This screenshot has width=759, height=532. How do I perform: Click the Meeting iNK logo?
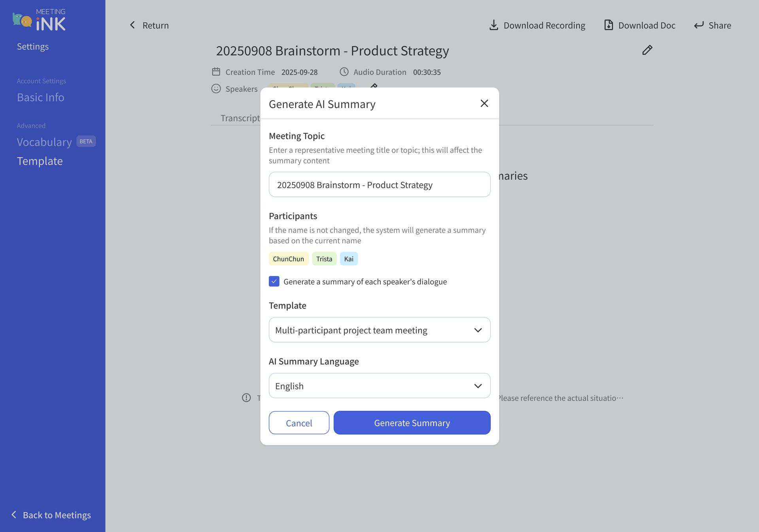click(39, 19)
